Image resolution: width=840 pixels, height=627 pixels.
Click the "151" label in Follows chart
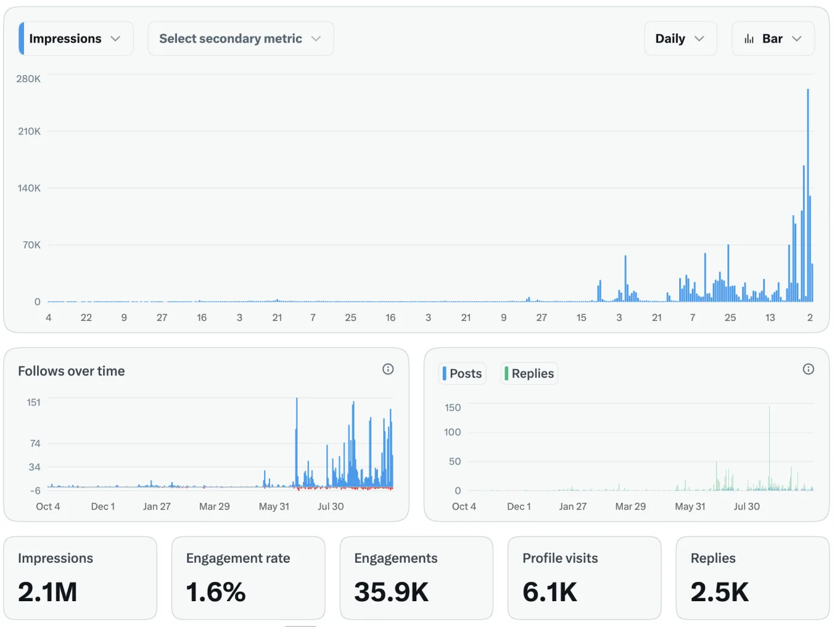click(34, 402)
